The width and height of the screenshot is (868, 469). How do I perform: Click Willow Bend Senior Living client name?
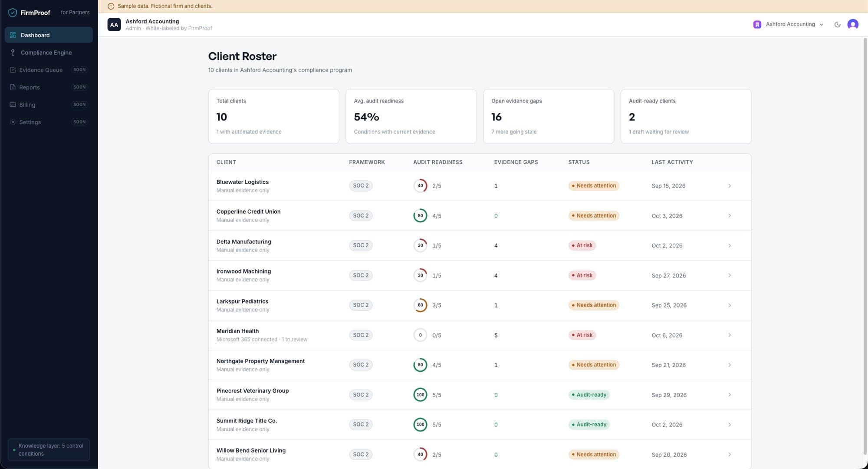251,451
